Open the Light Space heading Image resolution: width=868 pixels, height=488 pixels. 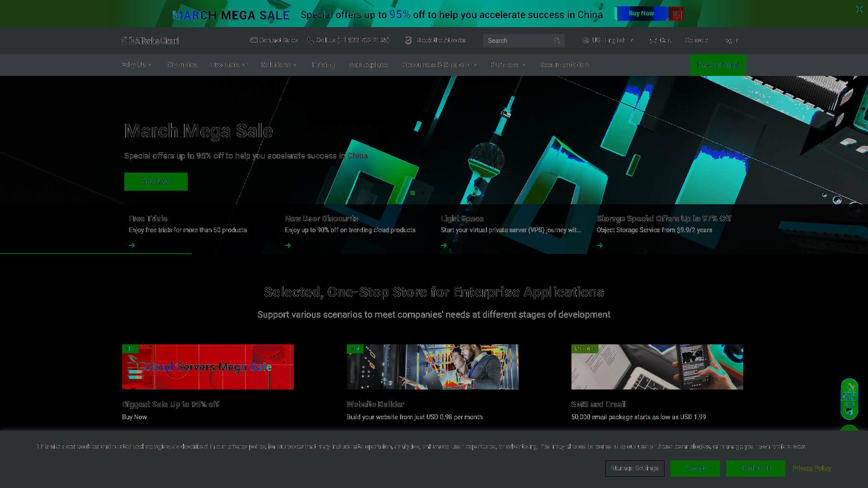[x=462, y=218]
